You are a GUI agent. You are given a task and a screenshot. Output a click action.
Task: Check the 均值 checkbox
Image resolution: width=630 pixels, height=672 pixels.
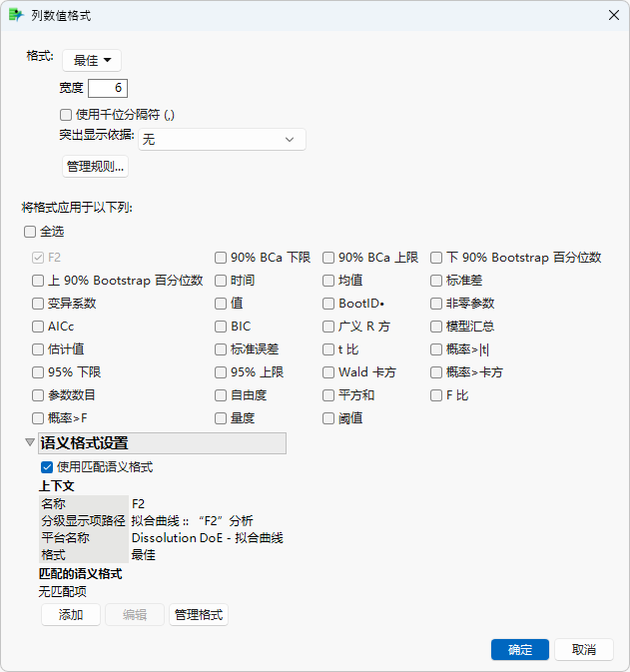tap(328, 281)
